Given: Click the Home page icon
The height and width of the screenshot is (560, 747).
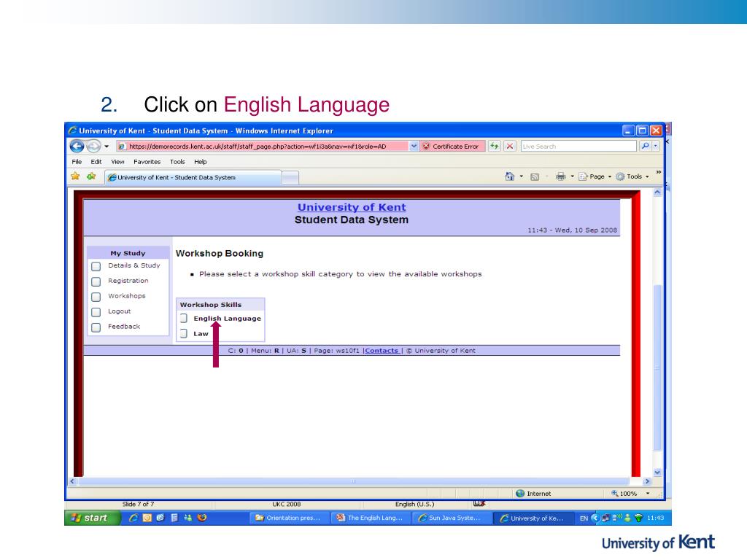Looking at the screenshot, I should [x=510, y=176].
